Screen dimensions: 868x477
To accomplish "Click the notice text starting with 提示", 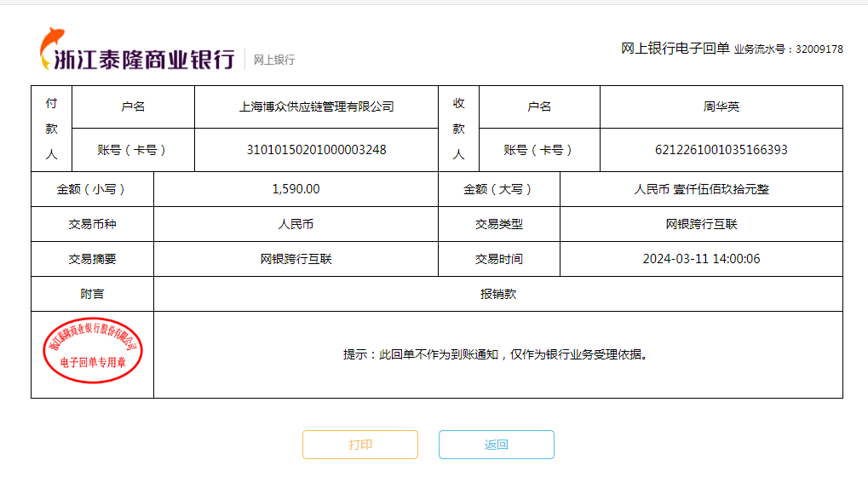I will point(497,354).
